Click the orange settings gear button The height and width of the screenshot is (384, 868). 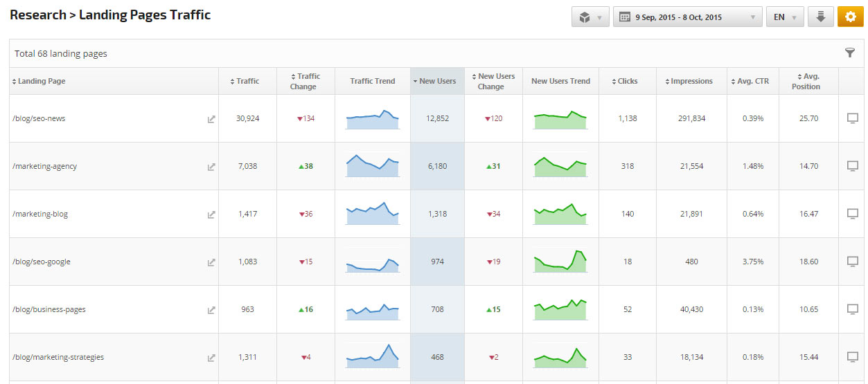pos(851,17)
